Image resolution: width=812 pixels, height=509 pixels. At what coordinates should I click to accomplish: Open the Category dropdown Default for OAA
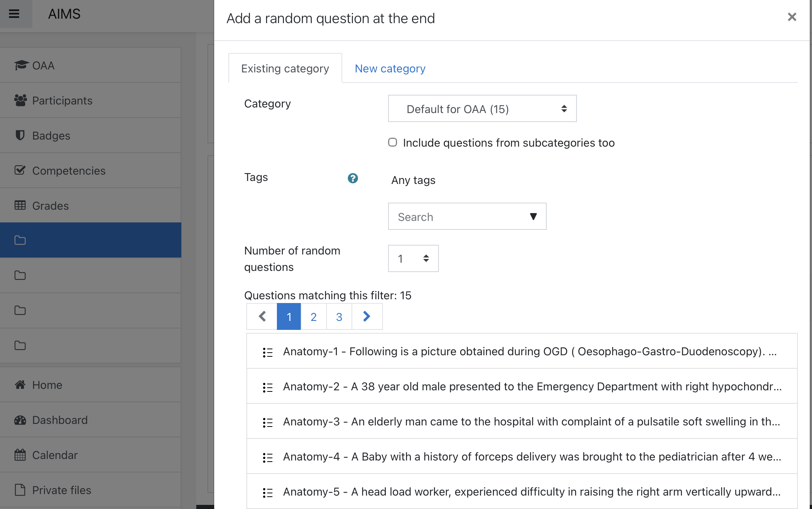pos(482,109)
